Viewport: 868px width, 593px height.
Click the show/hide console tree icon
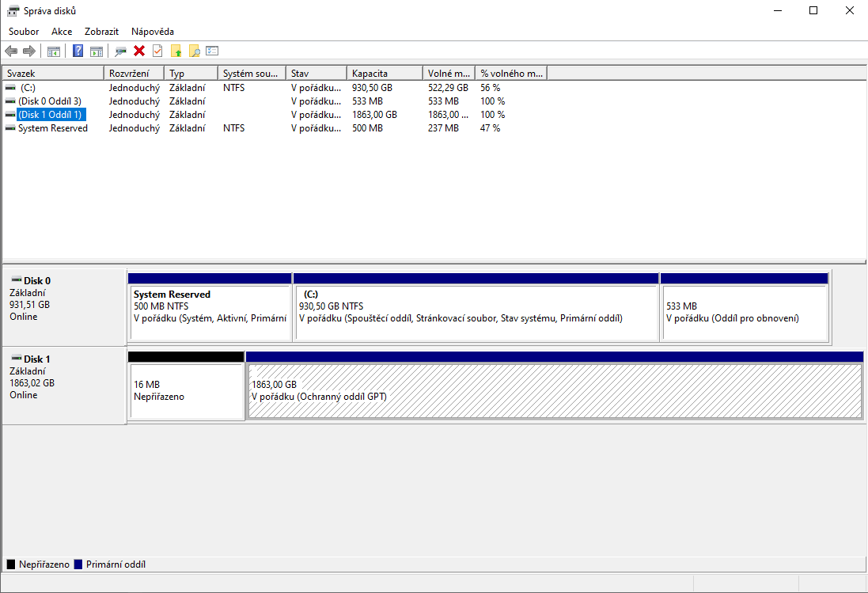[54, 51]
